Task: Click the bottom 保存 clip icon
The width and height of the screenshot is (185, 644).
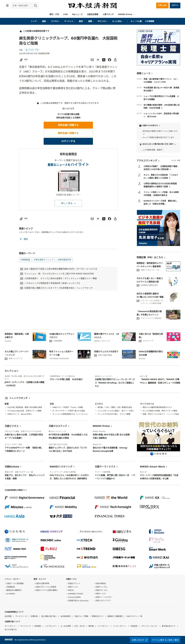Action: coord(21,219)
